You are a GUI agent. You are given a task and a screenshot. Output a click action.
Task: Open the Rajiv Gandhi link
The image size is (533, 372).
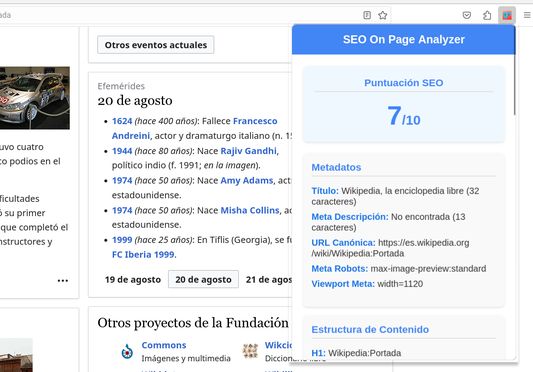pos(250,151)
